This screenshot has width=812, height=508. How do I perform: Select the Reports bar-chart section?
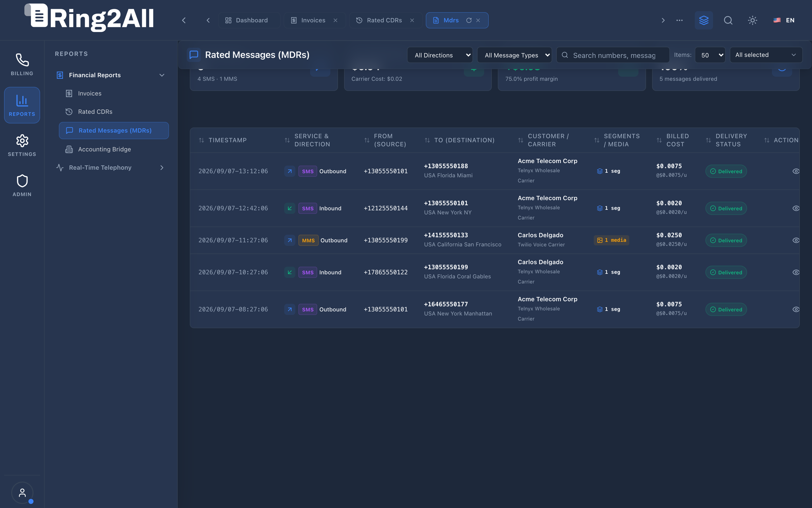[x=22, y=105]
